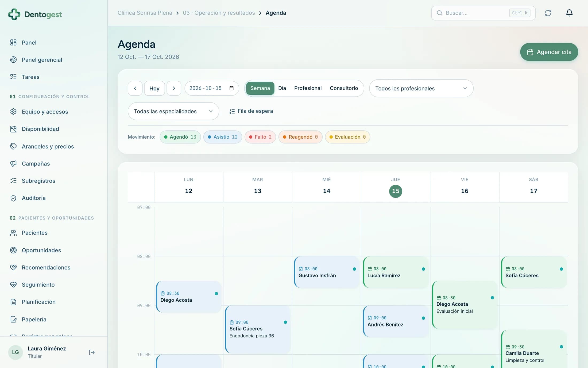This screenshot has width=588, height=368.
Task: Open Sofía Cáceres Endodoncia pieza 36 appointment
Action: 258,329
